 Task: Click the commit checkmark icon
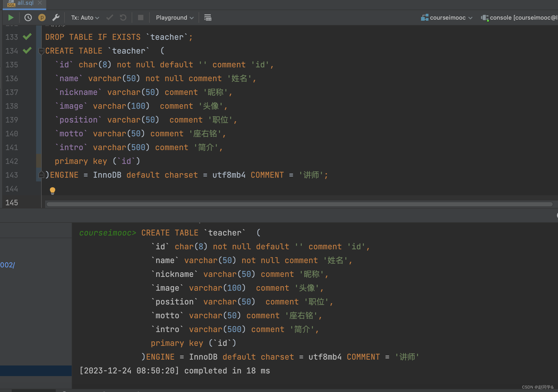click(x=110, y=18)
